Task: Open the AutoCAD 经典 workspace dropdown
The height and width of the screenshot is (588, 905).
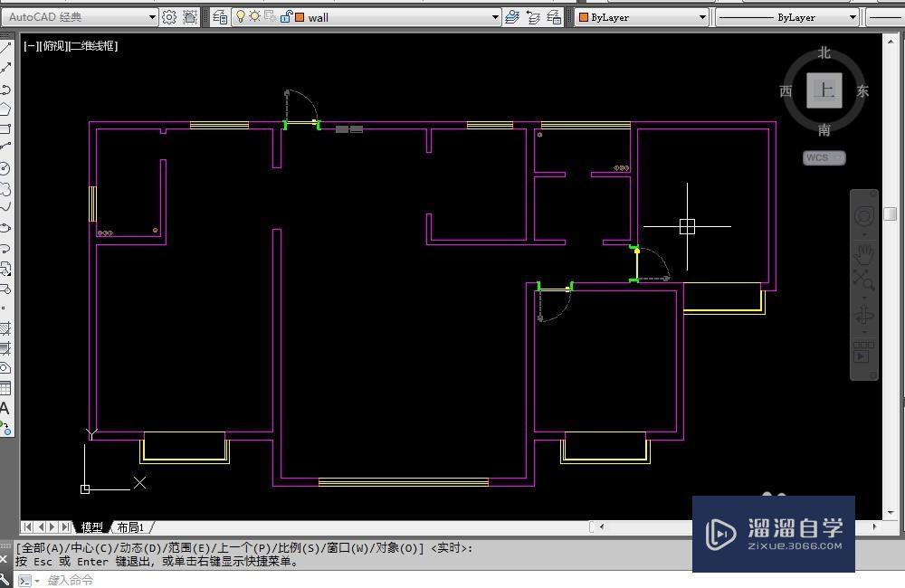Action: click(x=152, y=16)
